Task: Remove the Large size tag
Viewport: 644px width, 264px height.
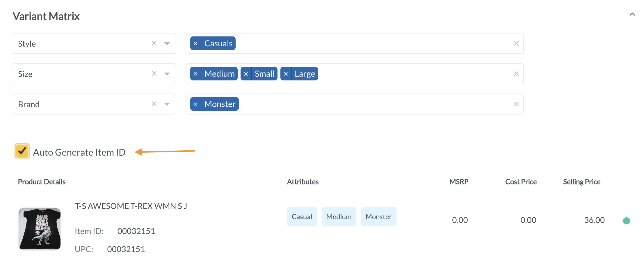Action: [x=286, y=74]
